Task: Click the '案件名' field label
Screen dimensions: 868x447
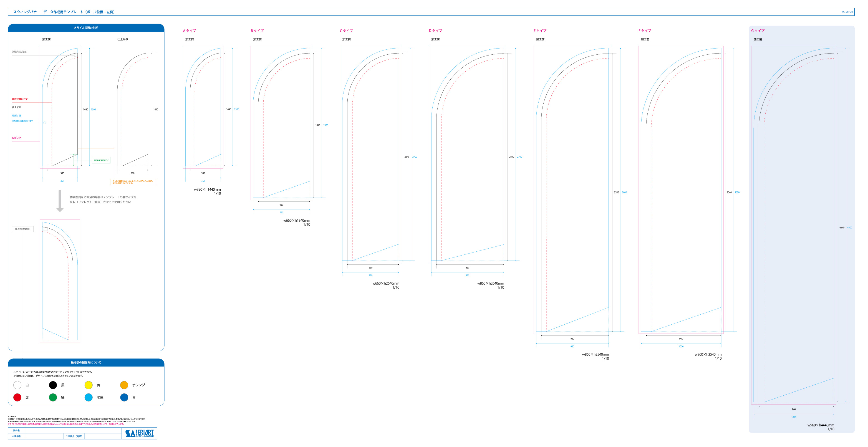Action: (x=17, y=431)
